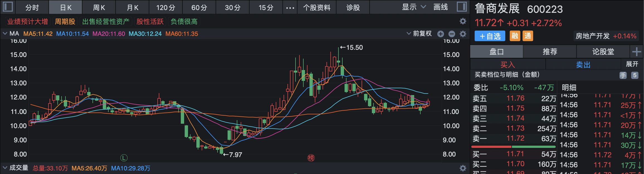
Task: Zoom in chart with plus icon
Action: [x=440, y=34]
